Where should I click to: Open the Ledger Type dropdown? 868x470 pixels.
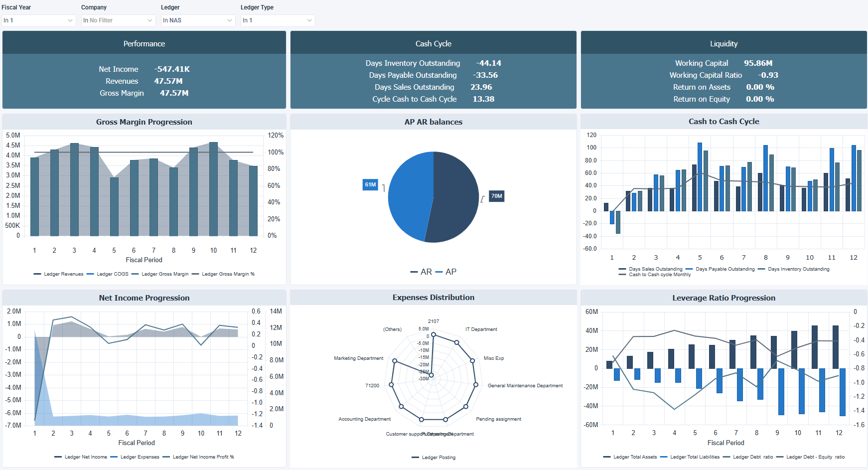click(278, 20)
